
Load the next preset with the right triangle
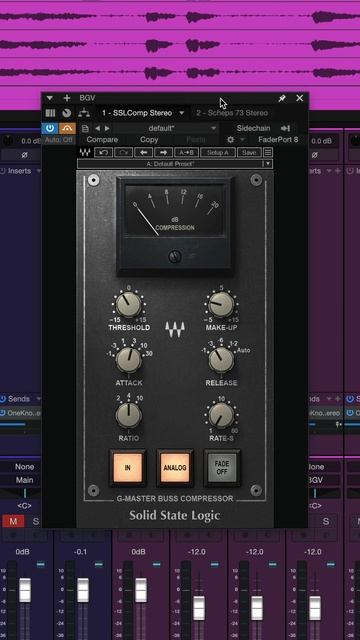(107, 129)
